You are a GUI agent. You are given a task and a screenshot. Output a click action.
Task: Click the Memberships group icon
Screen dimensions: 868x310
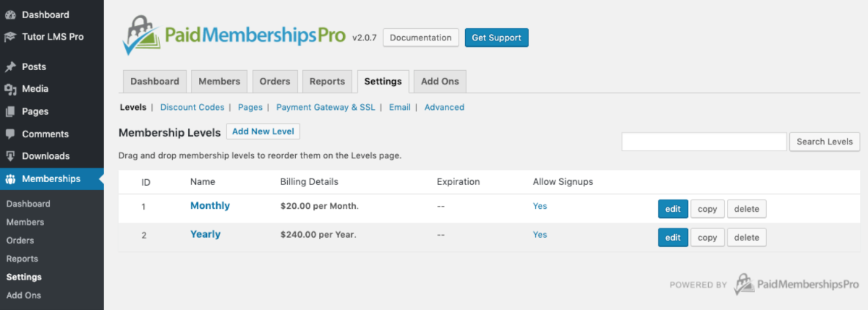click(x=10, y=179)
